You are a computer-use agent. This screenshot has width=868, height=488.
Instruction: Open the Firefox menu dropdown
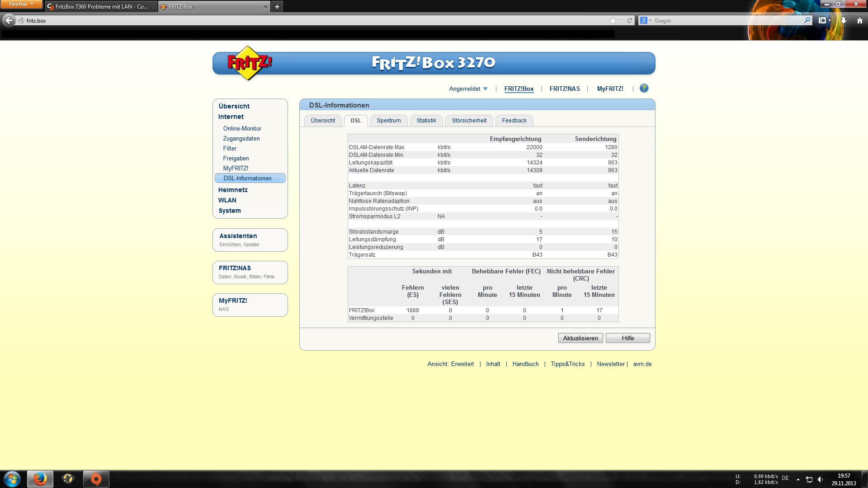[x=21, y=4]
